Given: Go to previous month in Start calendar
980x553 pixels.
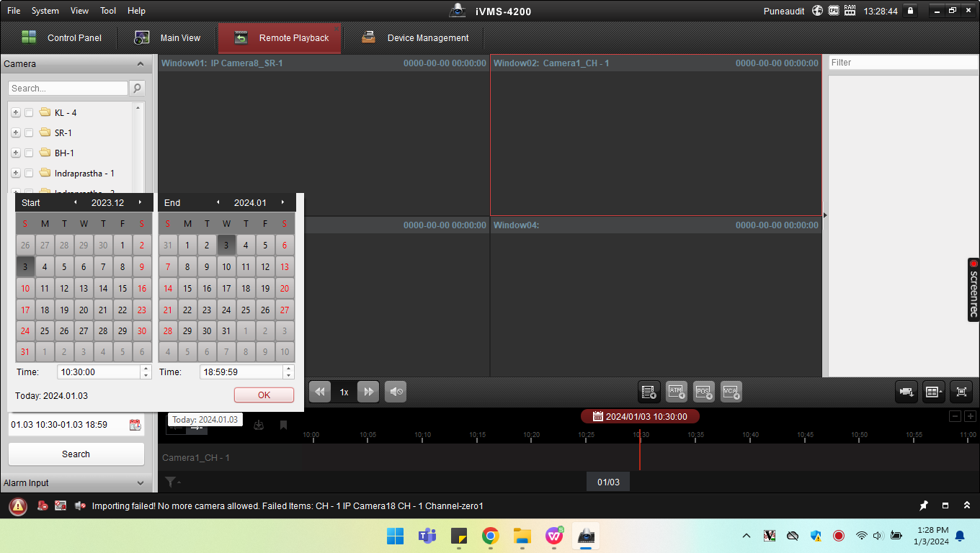Looking at the screenshot, I should [76, 202].
